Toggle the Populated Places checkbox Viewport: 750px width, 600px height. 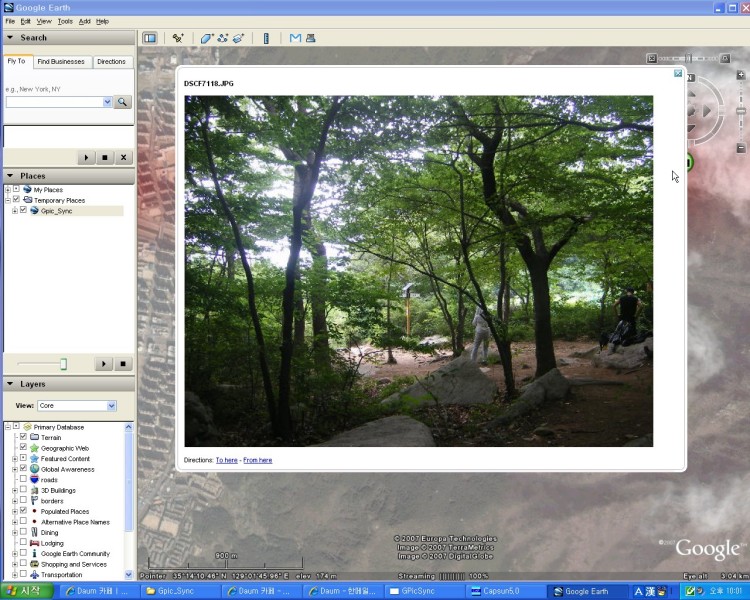coord(23,511)
